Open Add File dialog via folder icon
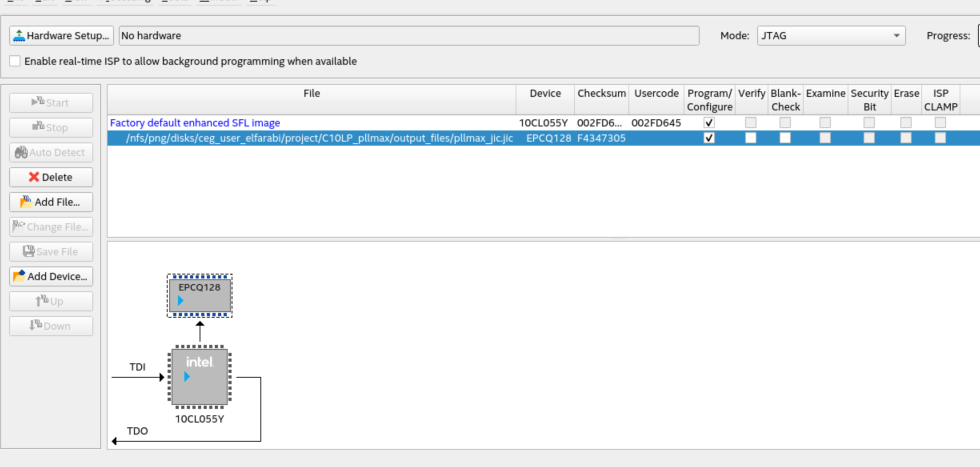This screenshot has height=467, width=980. click(51, 202)
